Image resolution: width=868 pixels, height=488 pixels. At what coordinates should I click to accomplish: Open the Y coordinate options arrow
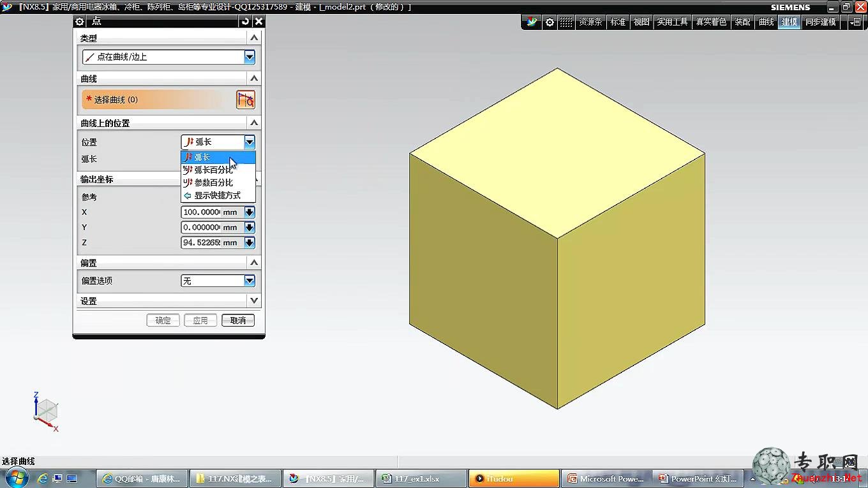coord(250,228)
